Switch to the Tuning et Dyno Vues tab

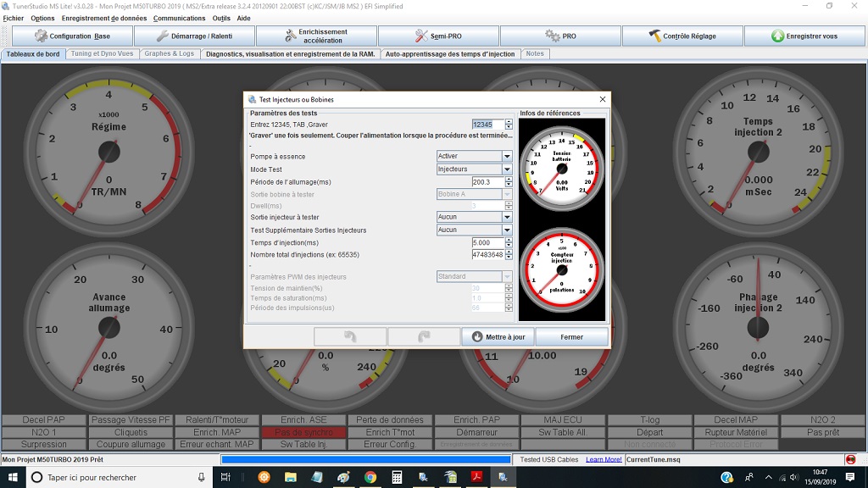click(x=102, y=52)
